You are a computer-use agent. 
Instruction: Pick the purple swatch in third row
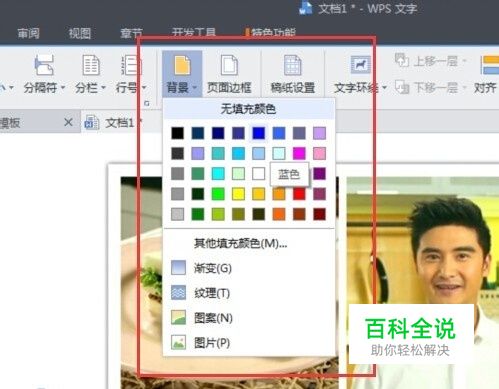pos(319,174)
